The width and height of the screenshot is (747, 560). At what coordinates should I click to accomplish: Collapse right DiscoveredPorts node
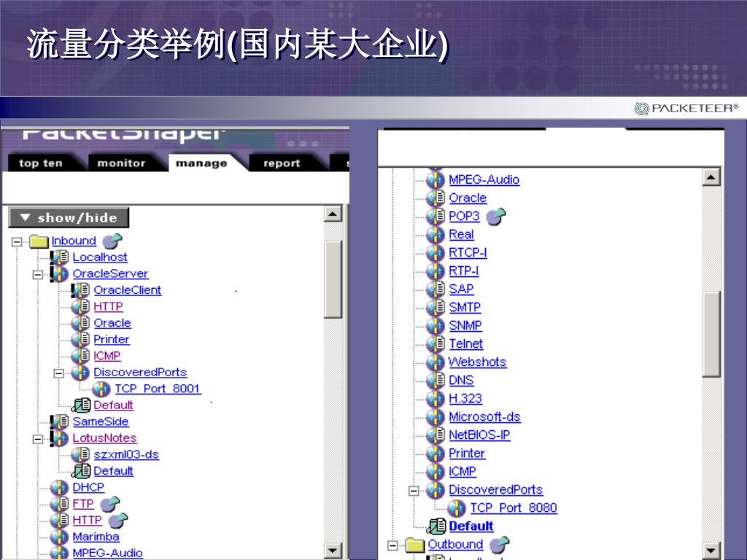pyautogui.click(x=414, y=490)
